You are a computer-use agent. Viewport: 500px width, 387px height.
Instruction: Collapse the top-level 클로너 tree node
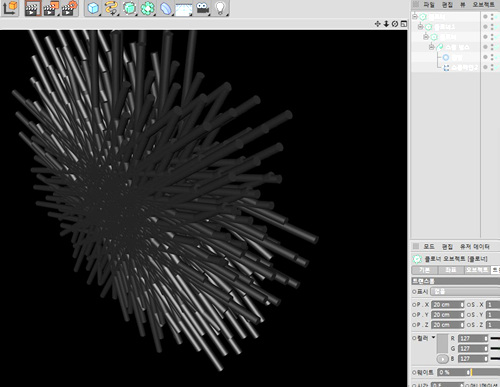point(415,16)
